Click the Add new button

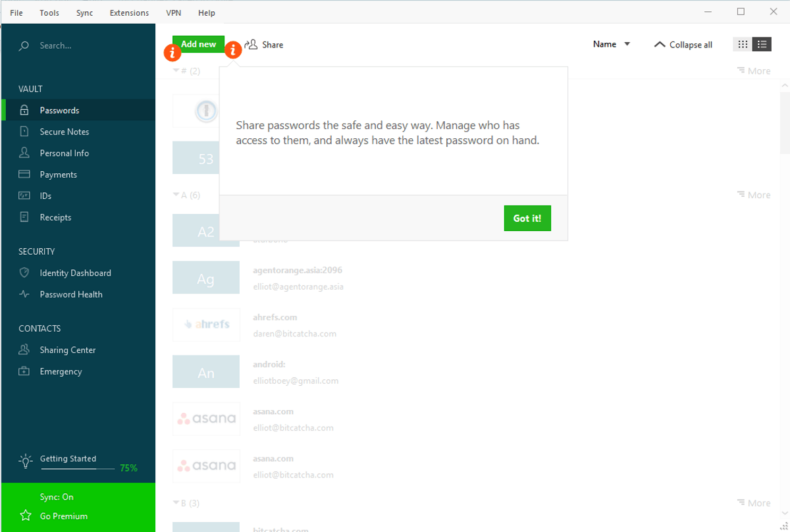pos(199,44)
